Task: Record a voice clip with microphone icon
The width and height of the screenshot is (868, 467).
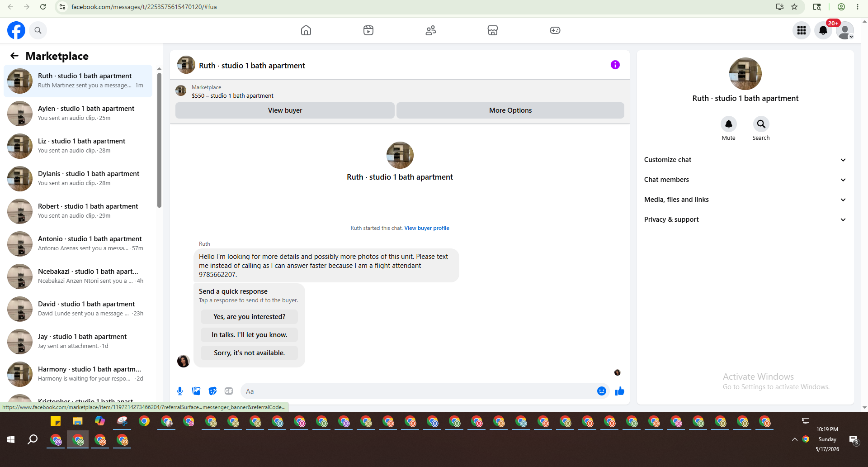Action: click(180, 391)
